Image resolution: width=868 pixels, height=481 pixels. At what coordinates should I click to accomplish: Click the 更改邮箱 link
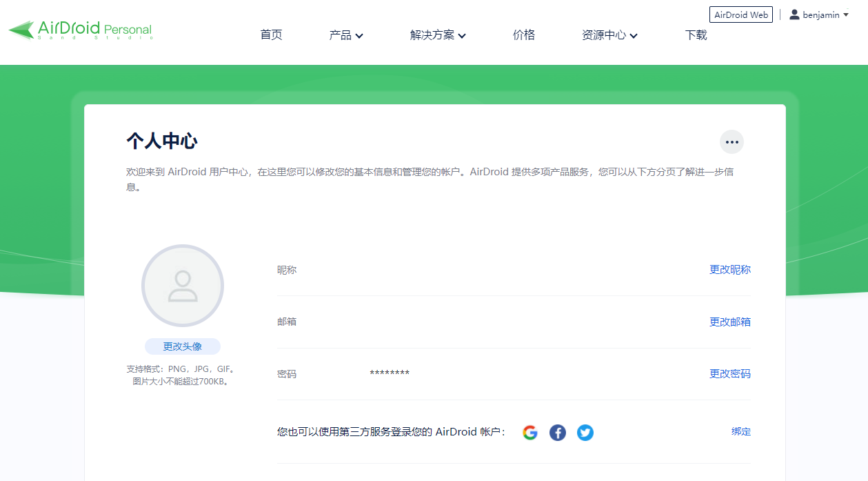point(730,322)
